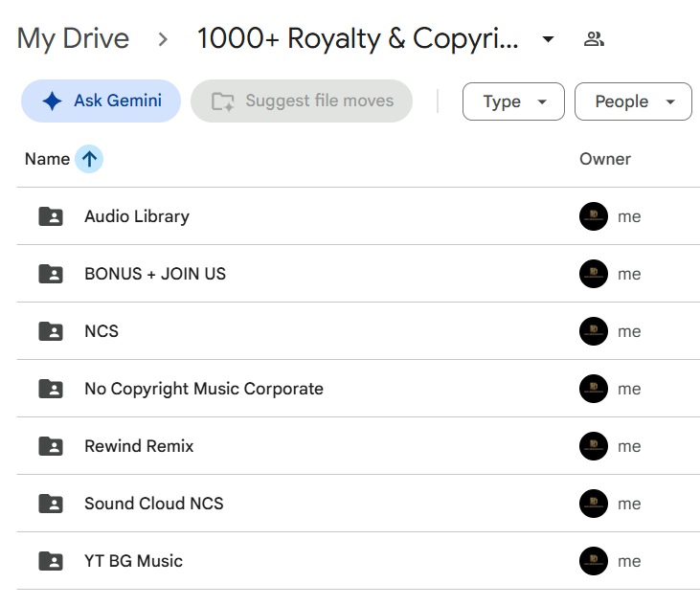Click 'me' owner text in NCS row
Viewport: 700px width, 606px height.
tap(629, 331)
